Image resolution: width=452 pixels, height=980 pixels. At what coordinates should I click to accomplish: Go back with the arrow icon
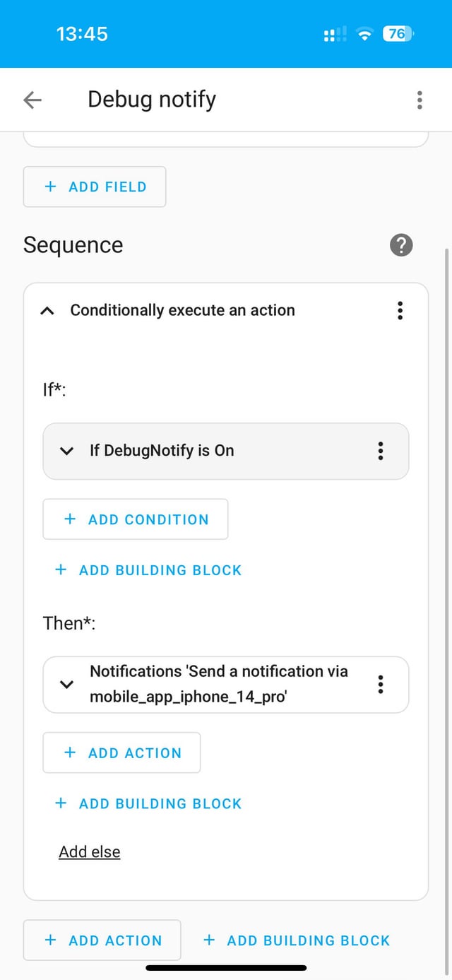[x=32, y=100]
